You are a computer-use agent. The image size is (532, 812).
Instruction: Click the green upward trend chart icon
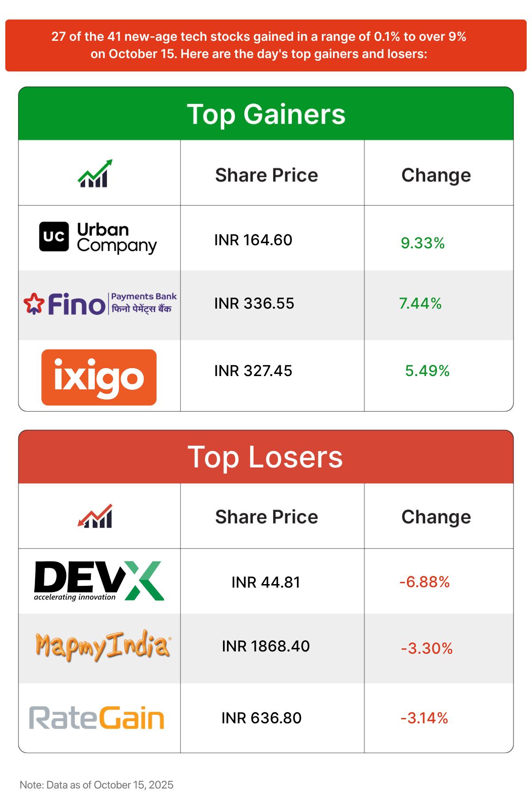pyautogui.click(x=95, y=173)
